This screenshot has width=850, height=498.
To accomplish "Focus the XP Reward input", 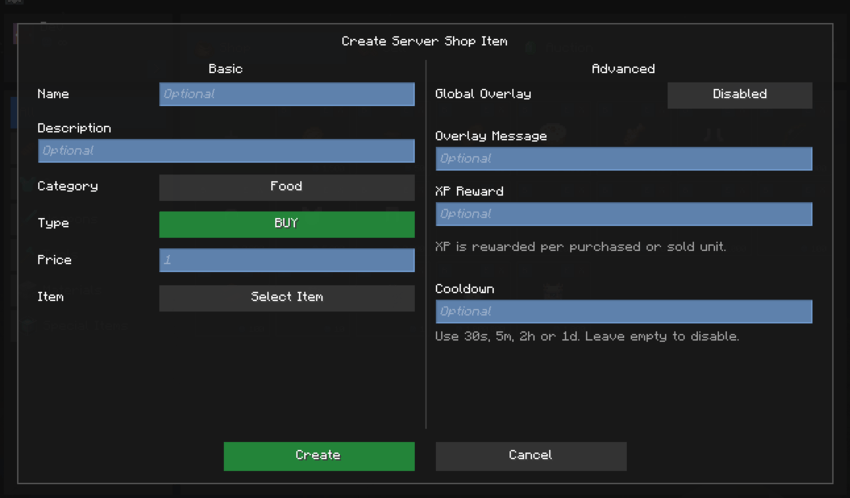I will click(624, 214).
